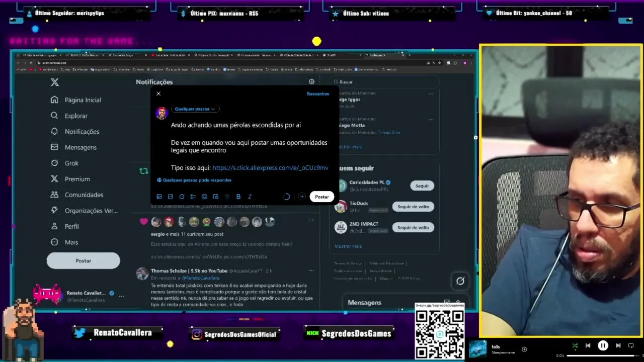This screenshot has height=362, width=644.
Task: Click browser back arrow button
Action: [x=18, y=63]
